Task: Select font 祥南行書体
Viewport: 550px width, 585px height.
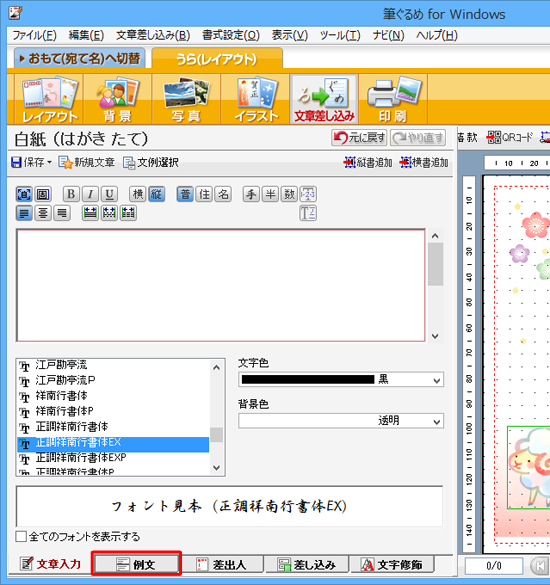Action: [x=113, y=396]
